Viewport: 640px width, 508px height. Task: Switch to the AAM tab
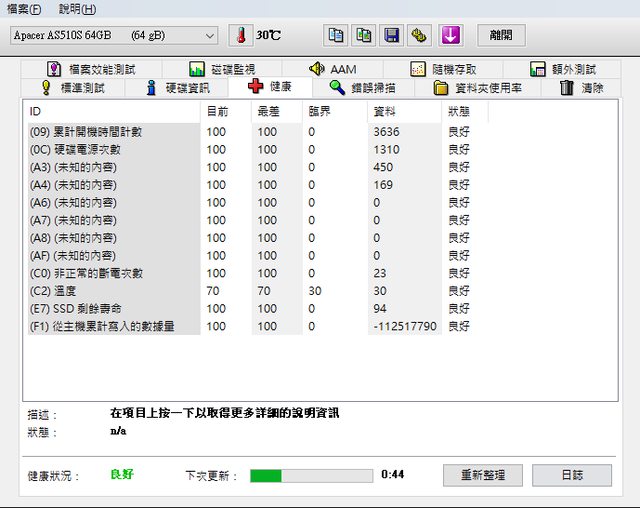[x=333, y=69]
